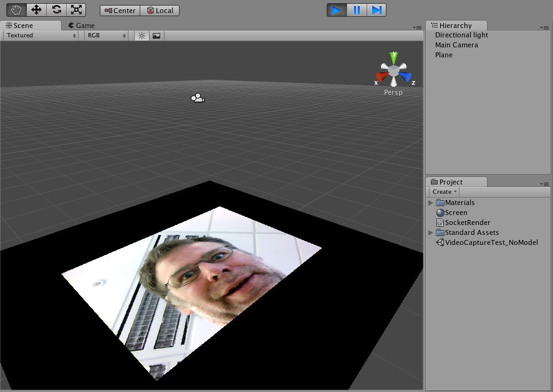Select Main Camera in the Hierarchy
The image size is (553, 392).
(457, 44)
